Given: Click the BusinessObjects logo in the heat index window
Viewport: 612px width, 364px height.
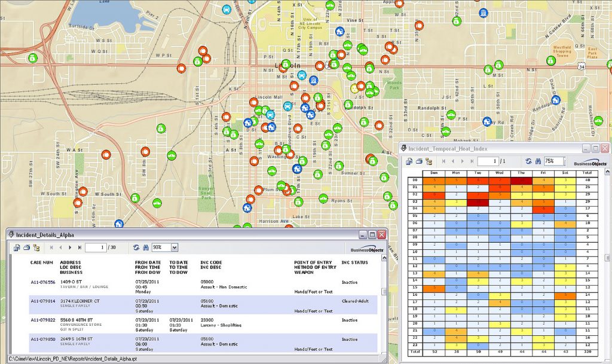Looking at the screenshot, I should pos(589,163).
